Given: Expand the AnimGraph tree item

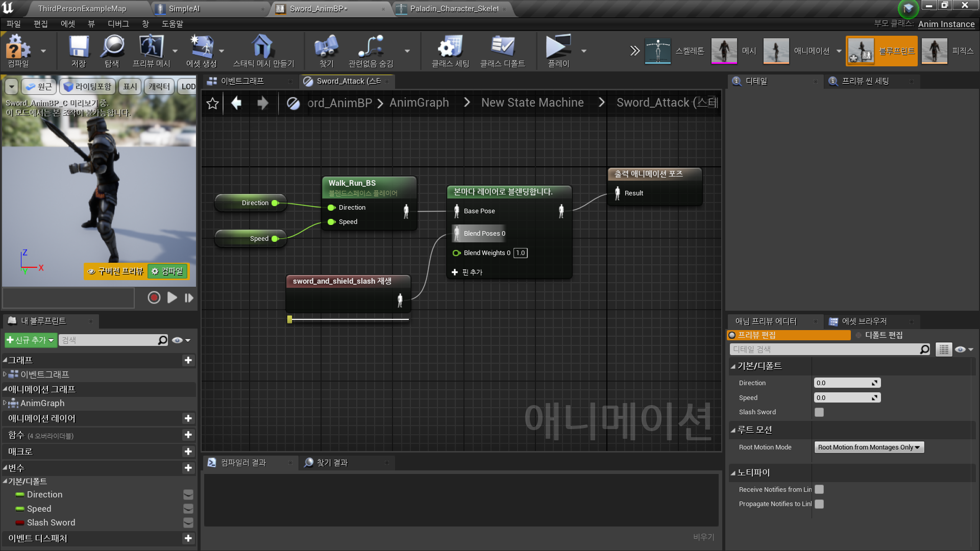Looking at the screenshot, I should 5,403.
